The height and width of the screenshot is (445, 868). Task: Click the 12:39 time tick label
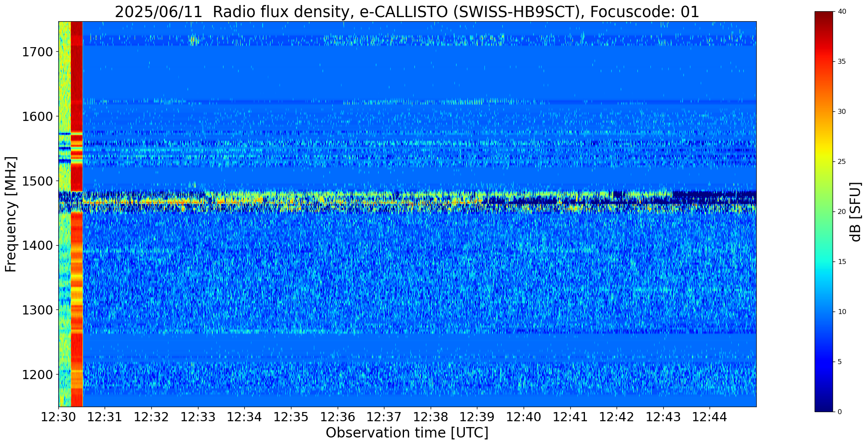coord(477,417)
